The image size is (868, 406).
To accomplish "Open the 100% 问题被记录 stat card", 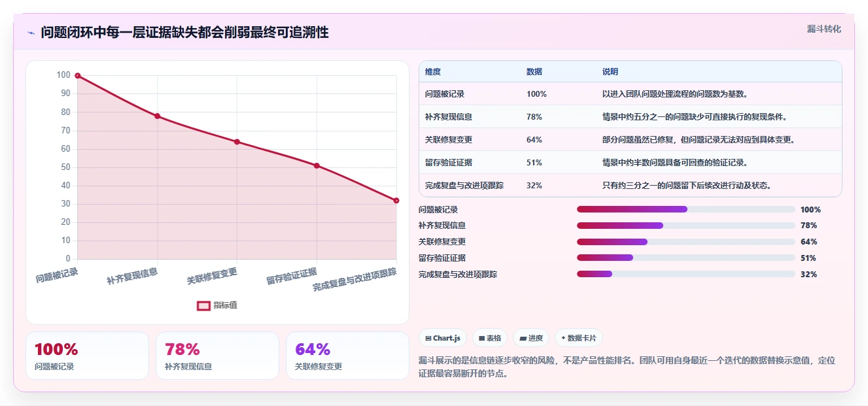I will [x=87, y=356].
